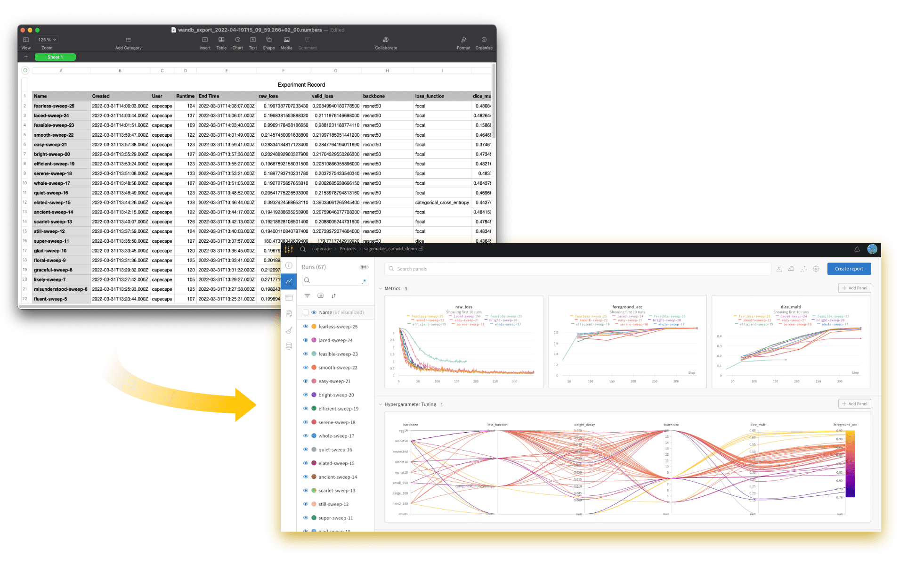The width and height of the screenshot is (924, 583).
Task: Select the fearless-sweep-25 cell in the spreadsheet
Action: (61, 106)
